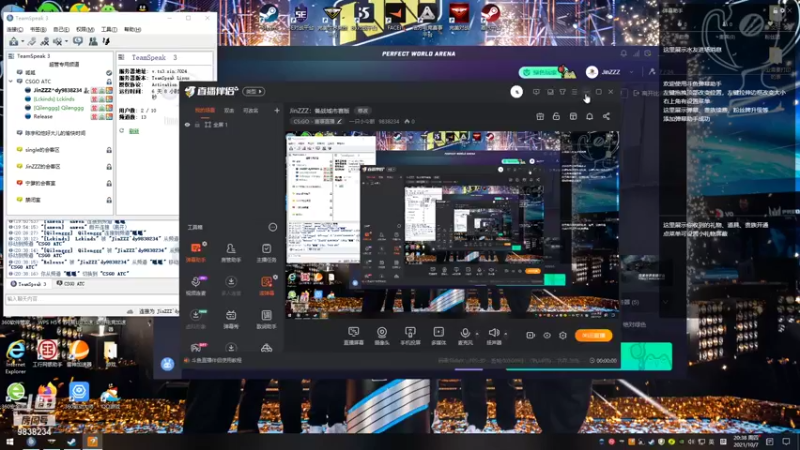This screenshot has width=800, height=450.
Task: Open the 书签 menu in TeamSpeak
Action: pyautogui.click(x=38, y=29)
